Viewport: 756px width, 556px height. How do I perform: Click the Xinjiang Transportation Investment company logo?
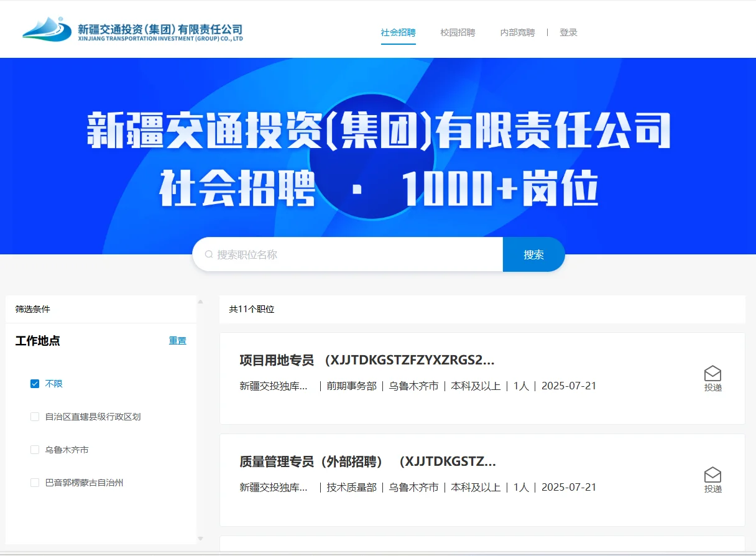point(132,30)
